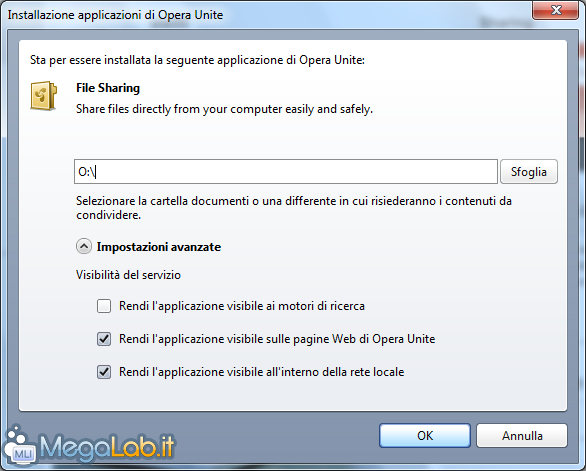Select the bold File Sharing application title
This screenshot has width=586, height=471.
pos(108,88)
